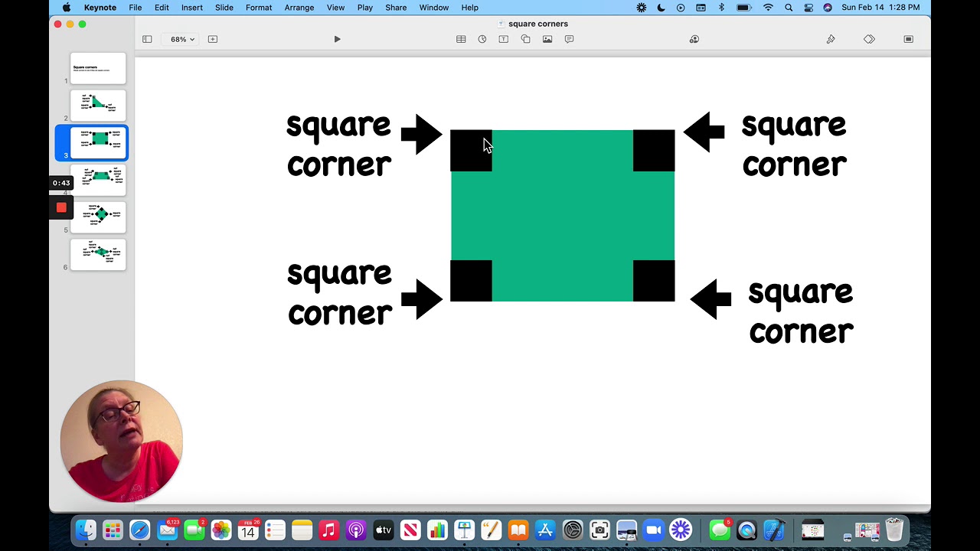This screenshot has height=551, width=980.
Task: Select slide 3 thumbnail
Action: pos(98,142)
